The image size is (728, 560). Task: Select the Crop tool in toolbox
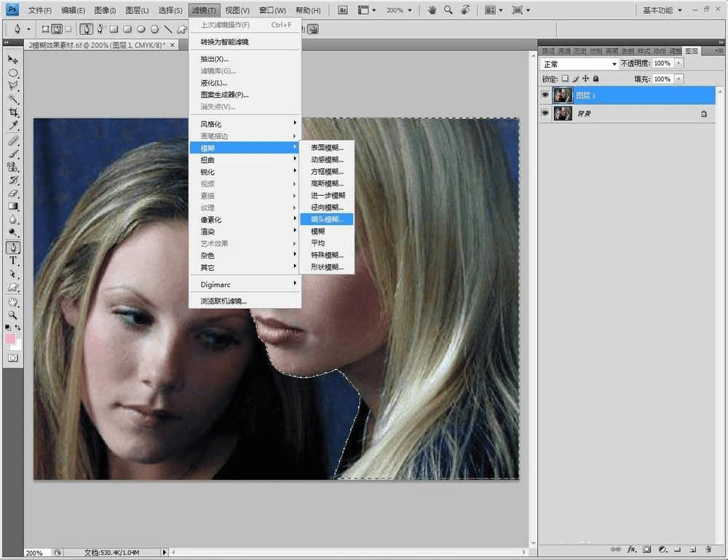click(x=13, y=112)
